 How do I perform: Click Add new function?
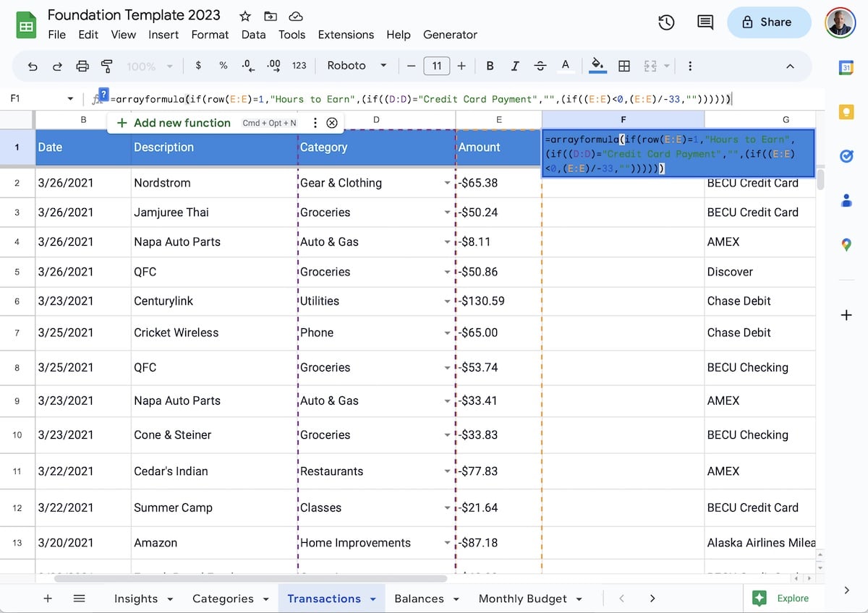(174, 123)
